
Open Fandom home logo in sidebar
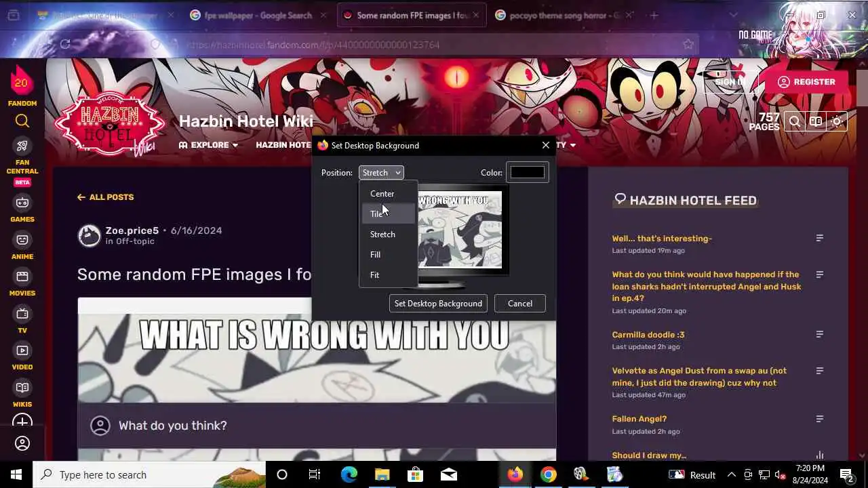point(22,82)
